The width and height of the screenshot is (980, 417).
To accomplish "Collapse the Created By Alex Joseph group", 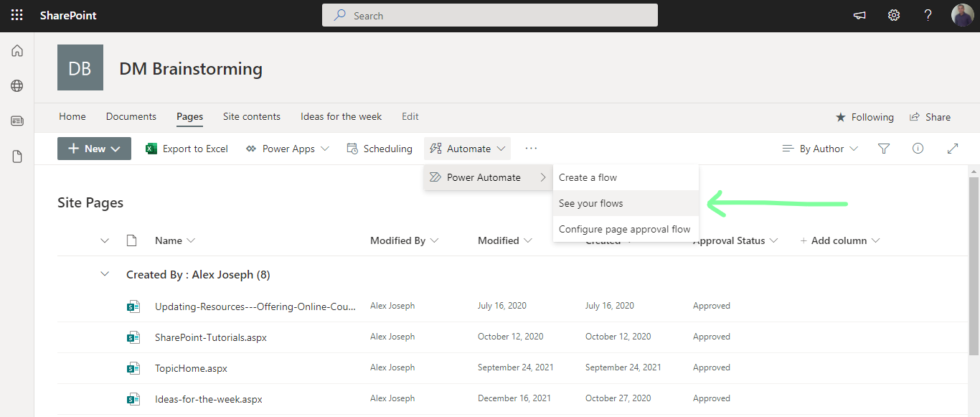I will [105, 274].
